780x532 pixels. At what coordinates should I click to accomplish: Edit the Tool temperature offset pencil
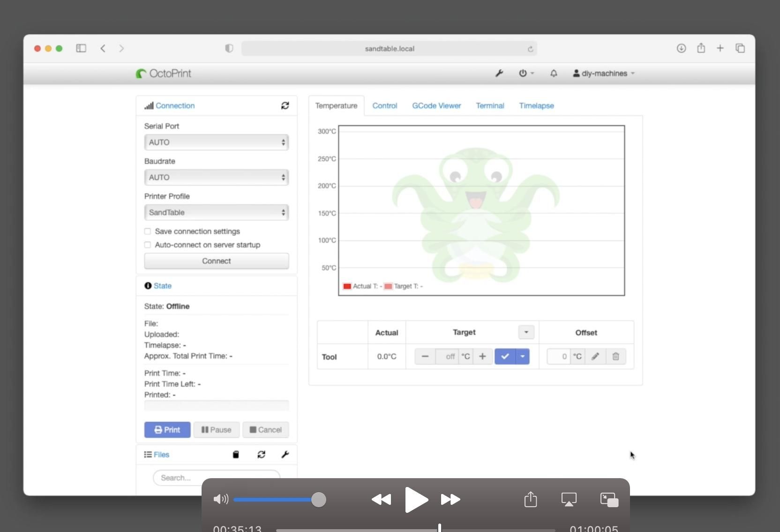(595, 356)
